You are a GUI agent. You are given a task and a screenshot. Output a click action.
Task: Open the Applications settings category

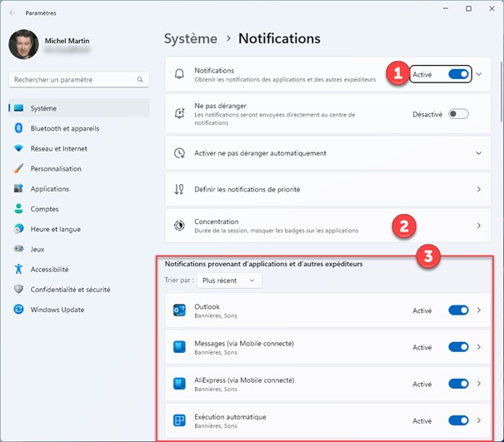(50, 189)
